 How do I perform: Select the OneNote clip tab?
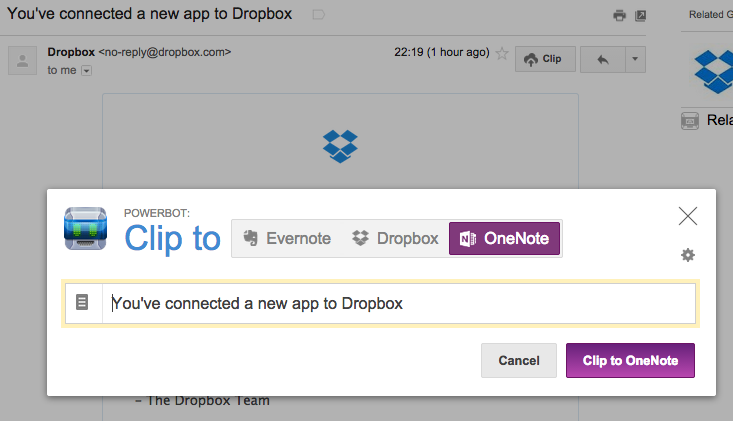(504, 238)
